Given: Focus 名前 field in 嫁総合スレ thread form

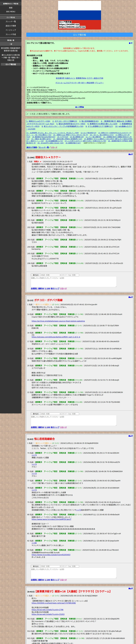Looking at the screenshot, I should click(x=51, y=275).
